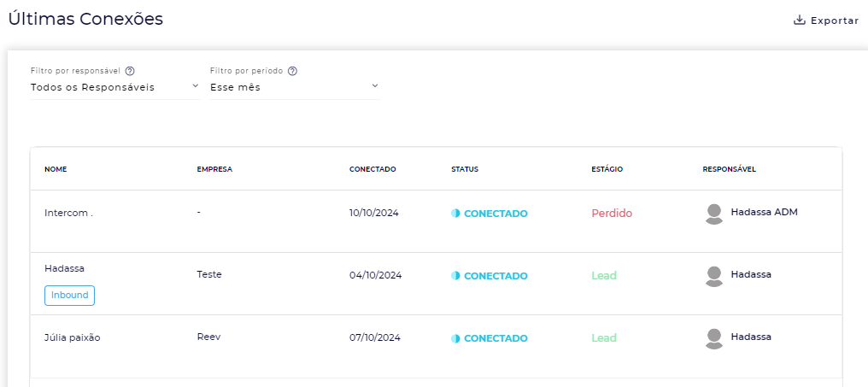Image resolution: width=868 pixels, height=387 pixels.
Task: Click the Exportar button label
Action: pyautogui.click(x=835, y=21)
